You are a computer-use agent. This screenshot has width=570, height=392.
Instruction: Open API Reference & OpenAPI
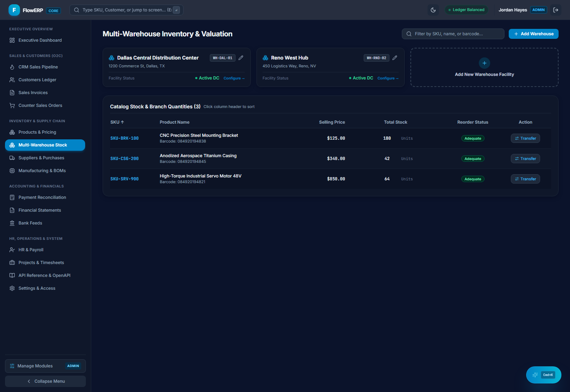pyautogui.click(x=45, y=275)
